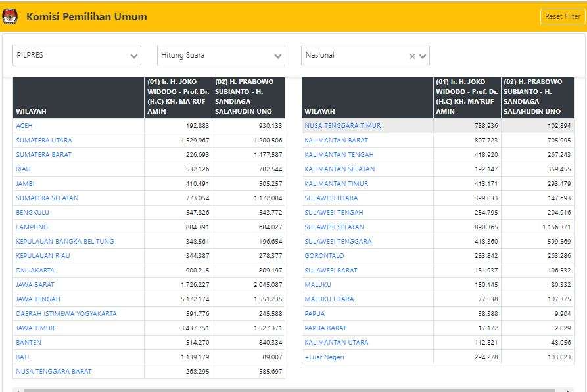Click right table Joko Widodo column header
This screenshot has height=392, width=587.
(x=467, y=98)
